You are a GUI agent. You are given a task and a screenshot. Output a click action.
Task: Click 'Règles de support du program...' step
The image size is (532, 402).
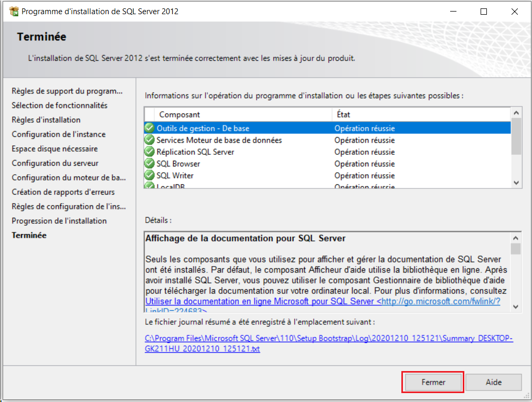pyautogui.click(x=67, y=91)
